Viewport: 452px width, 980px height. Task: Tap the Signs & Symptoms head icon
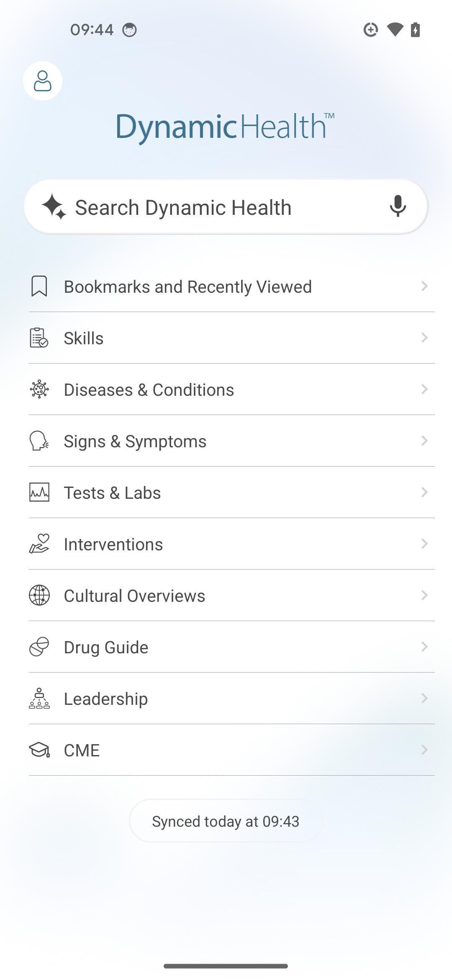coord(39,441)
